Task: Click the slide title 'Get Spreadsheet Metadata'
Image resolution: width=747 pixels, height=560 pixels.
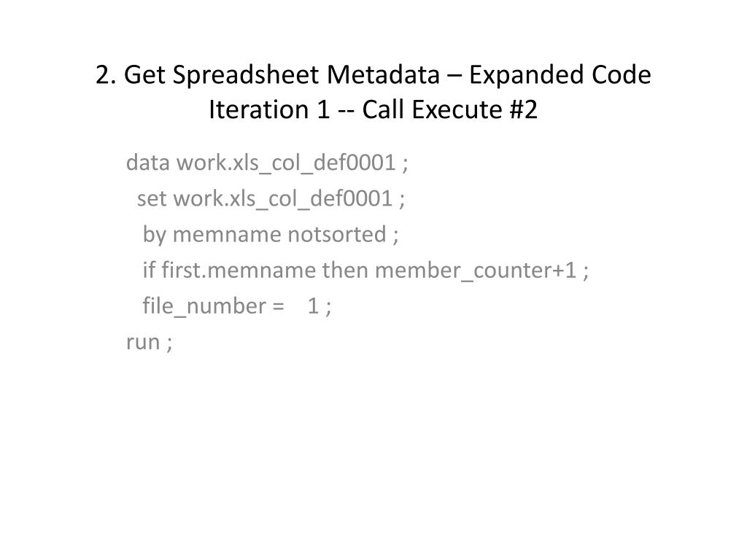Action: click(282, 75)
